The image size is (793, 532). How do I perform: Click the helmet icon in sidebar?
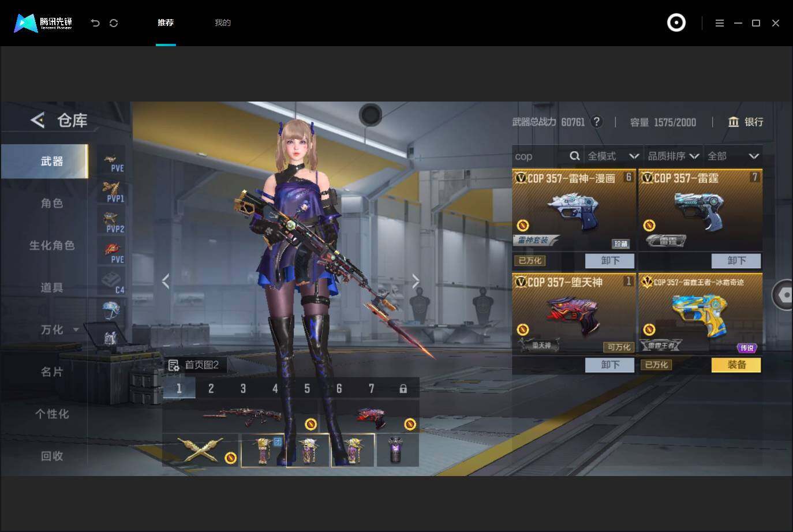111,310
